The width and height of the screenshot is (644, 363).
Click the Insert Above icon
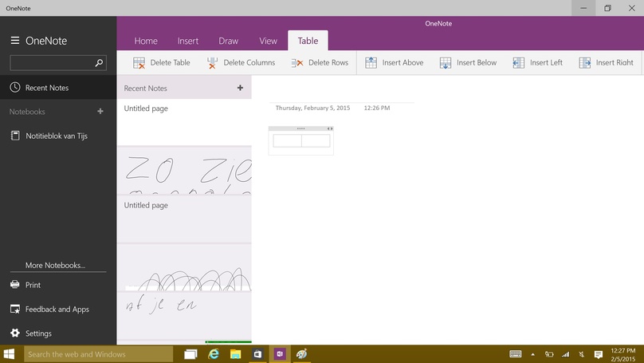pos(371,62)
